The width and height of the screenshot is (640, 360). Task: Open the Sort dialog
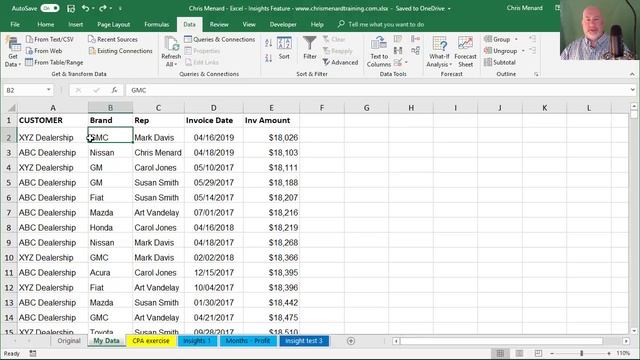pos(284,48)
